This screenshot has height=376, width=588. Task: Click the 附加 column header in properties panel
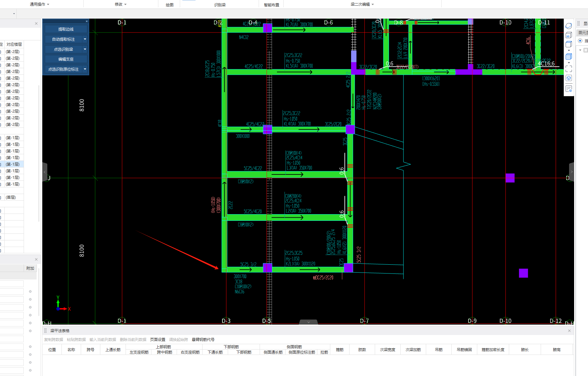[x=30, y=268]
